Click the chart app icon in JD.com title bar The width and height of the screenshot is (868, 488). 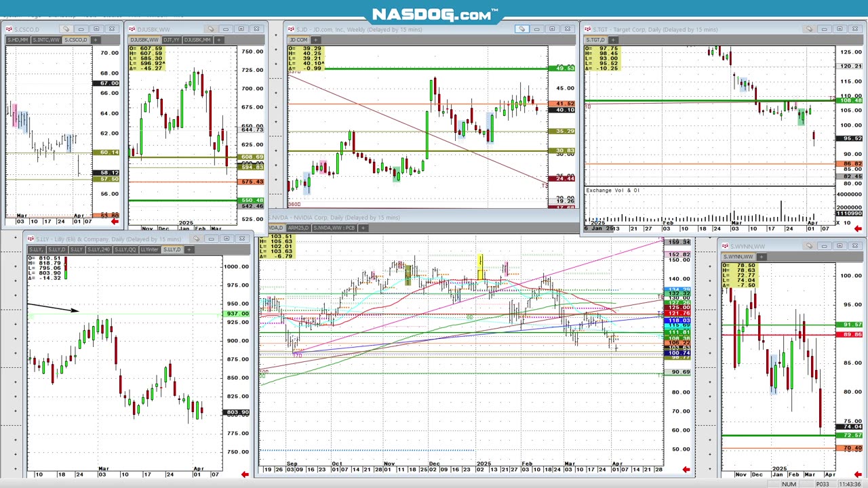click(x=290, y=29)
